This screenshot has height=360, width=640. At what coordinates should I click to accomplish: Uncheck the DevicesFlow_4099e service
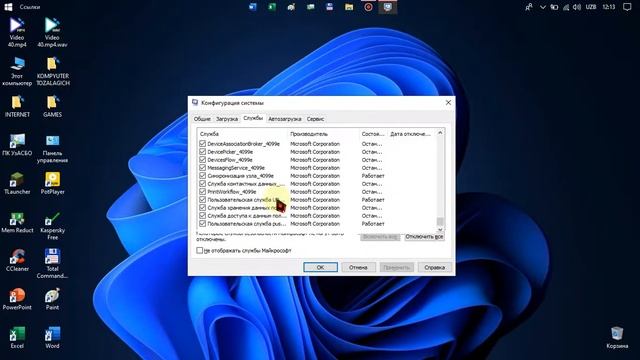pyautogui.click(x=202, y=160)
